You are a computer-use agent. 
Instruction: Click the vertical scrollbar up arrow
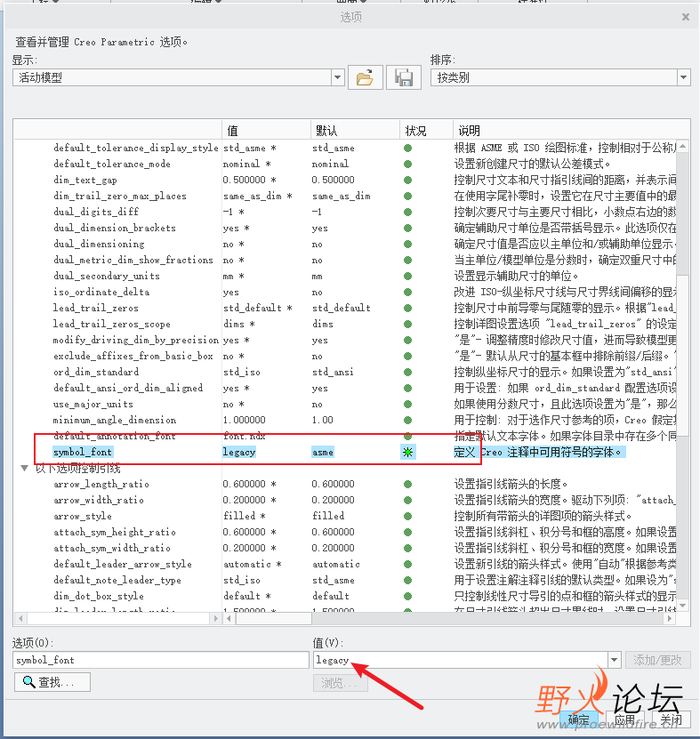pos(682,147)
